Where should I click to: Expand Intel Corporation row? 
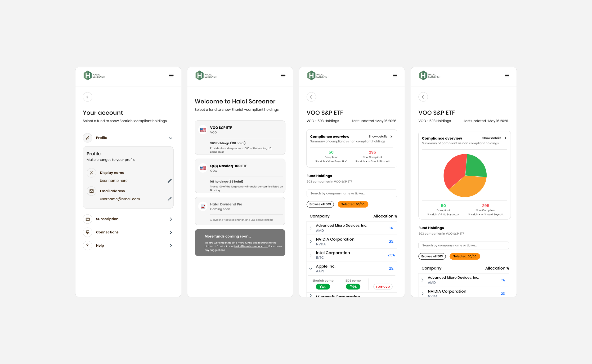(x=311, y=255)
